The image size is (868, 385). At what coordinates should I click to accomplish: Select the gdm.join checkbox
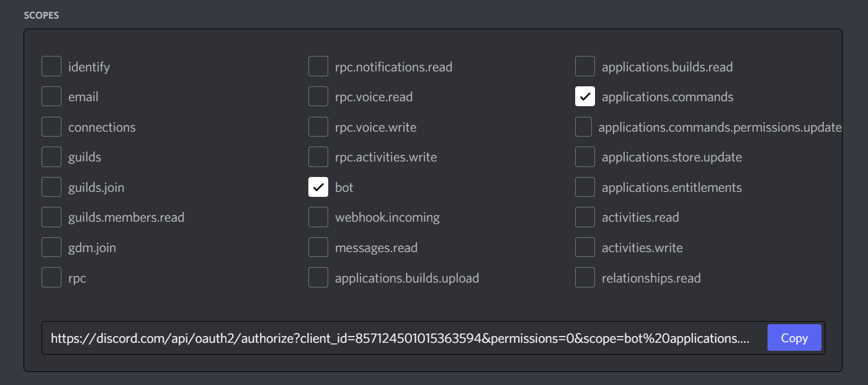click(51, 247)
